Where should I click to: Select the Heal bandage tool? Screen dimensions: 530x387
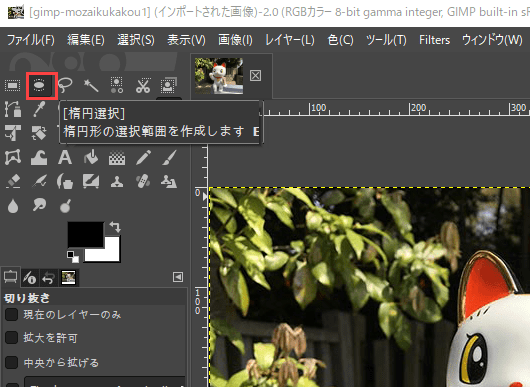(x=143, y=181)
